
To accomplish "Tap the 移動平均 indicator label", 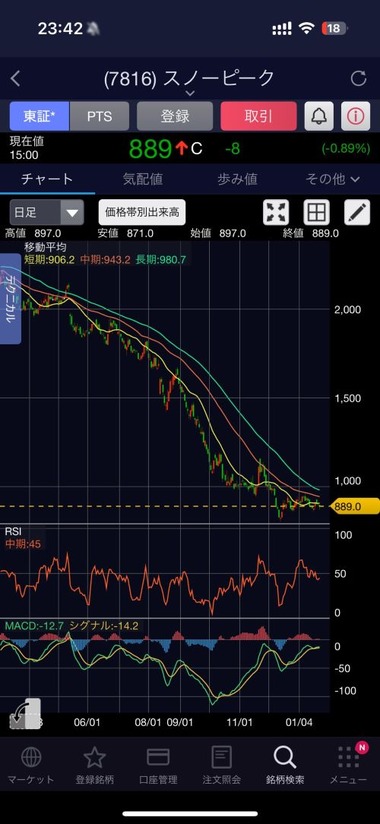I will pos(45,247).
